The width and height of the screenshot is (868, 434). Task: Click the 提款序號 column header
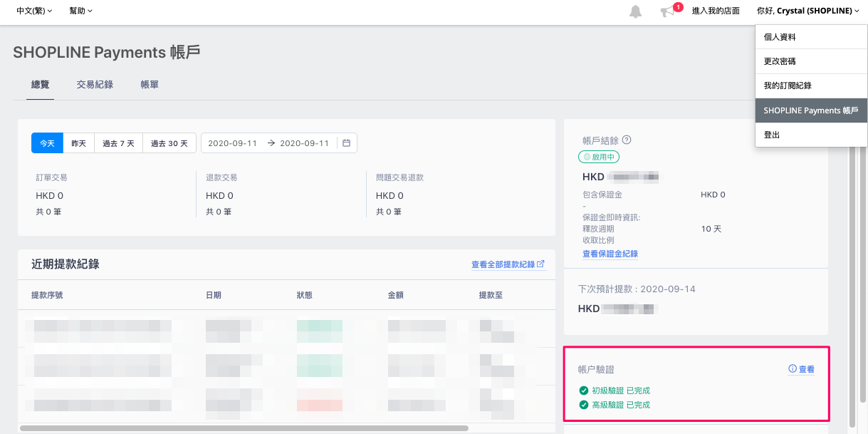click(46, 295)
